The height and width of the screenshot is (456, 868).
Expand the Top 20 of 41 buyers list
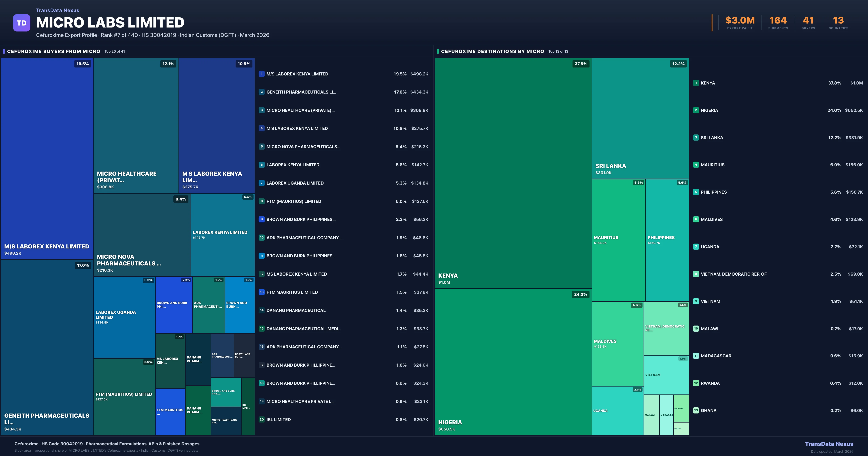[115, 51]
